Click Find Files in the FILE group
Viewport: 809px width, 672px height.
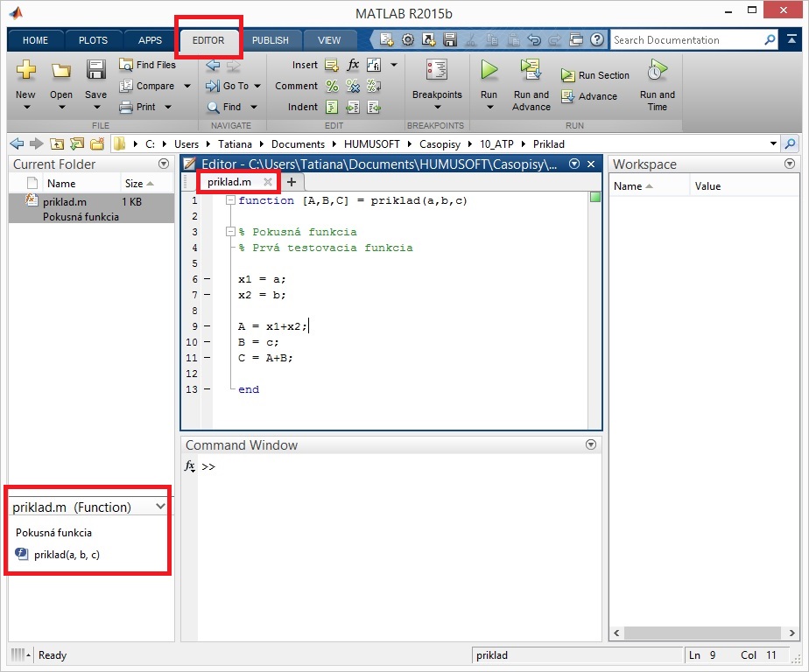[148, 65]
